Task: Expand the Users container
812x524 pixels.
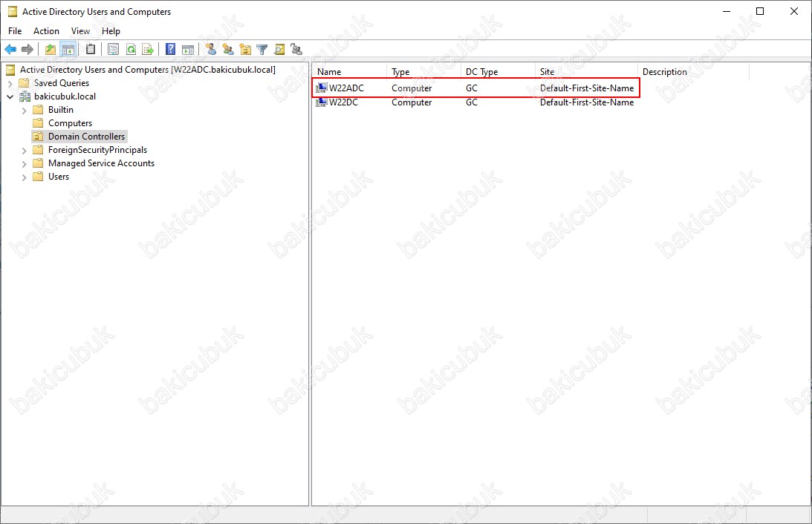Action: [x=24, y=177]
